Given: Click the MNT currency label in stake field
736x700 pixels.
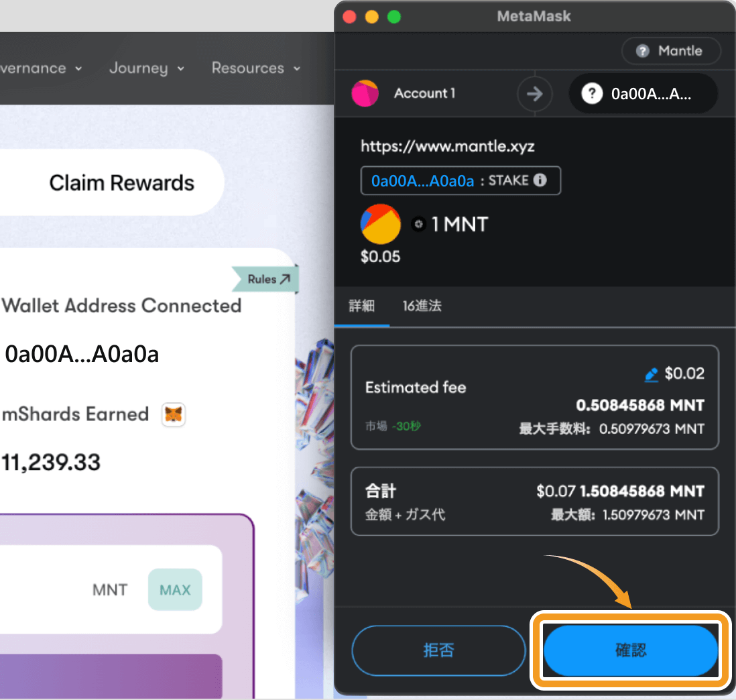Looking at the screenshot, I should click(x=110, y=590).
